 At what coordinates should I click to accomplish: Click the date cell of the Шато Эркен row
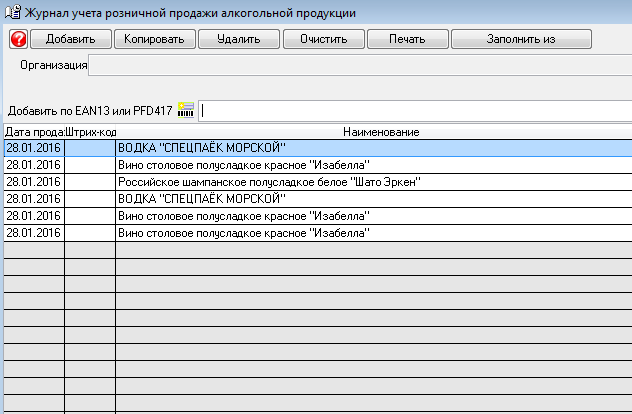coord(34,181)
